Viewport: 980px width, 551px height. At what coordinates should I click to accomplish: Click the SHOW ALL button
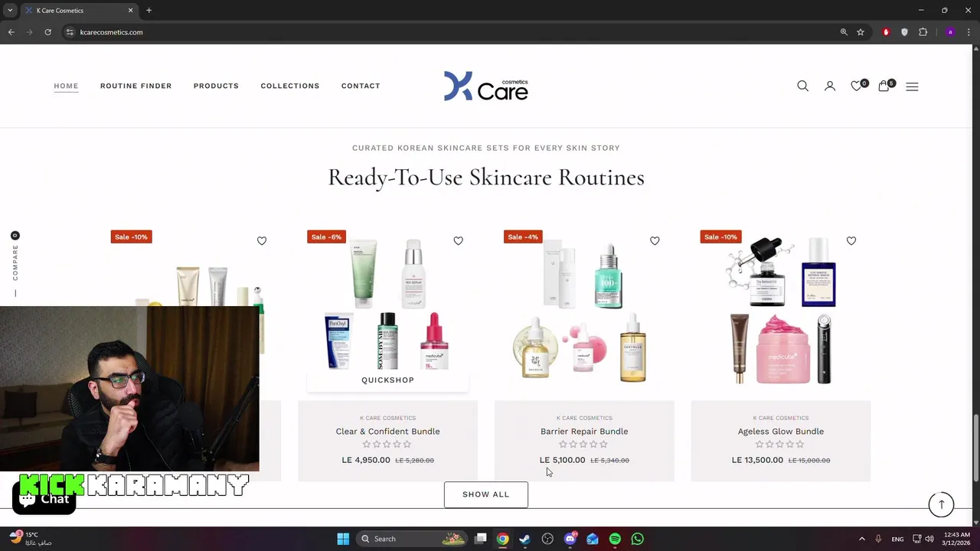click(486, 494)
